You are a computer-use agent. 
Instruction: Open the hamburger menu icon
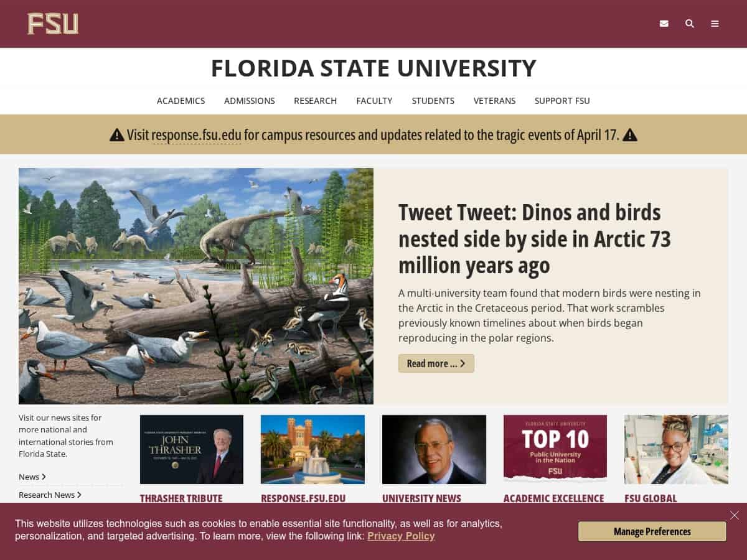coord(715,24)
